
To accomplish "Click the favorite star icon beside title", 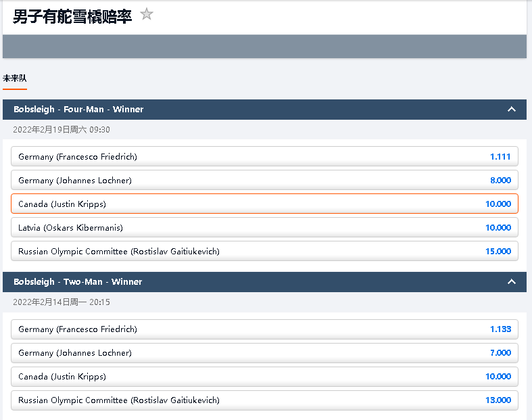I will pyautogui.click(x=147, y=14).
